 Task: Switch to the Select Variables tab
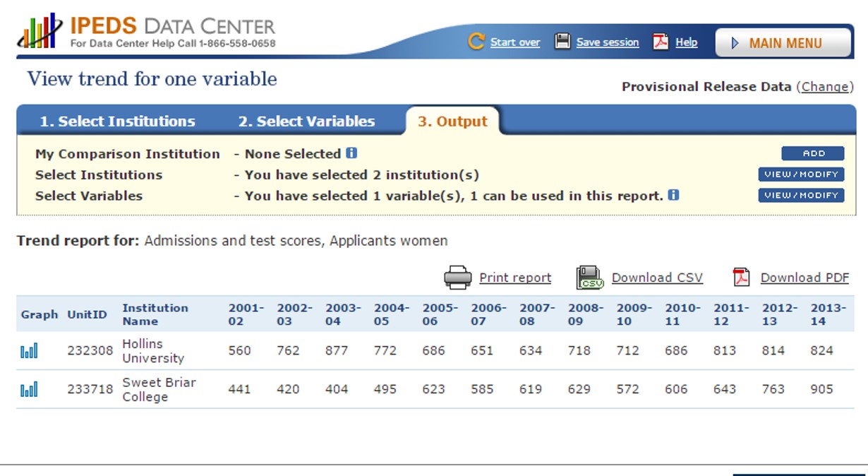(x=306, y=121)
